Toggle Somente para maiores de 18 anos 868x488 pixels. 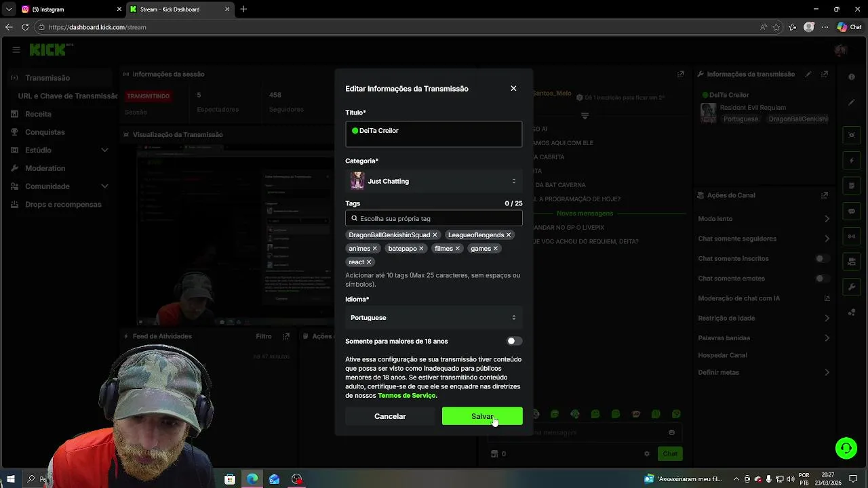pos(515,341)
